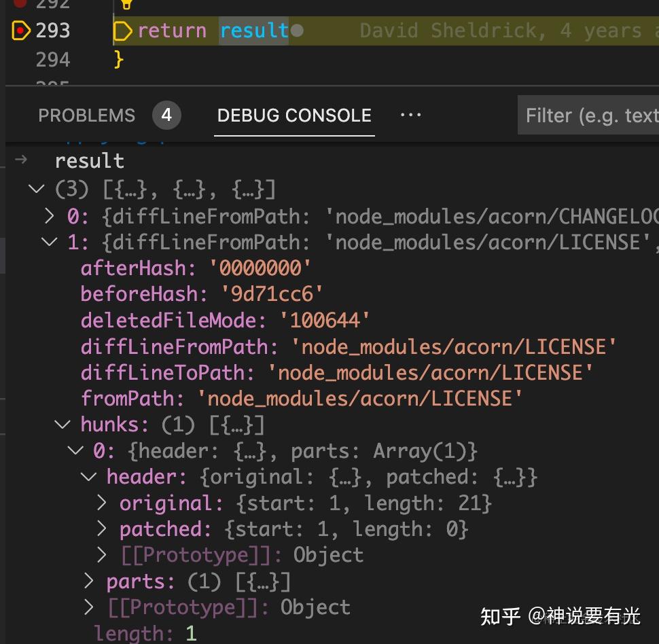Switch to the DEBUG CONSOLE tab
659x644 pixels.
pos(293,115)
